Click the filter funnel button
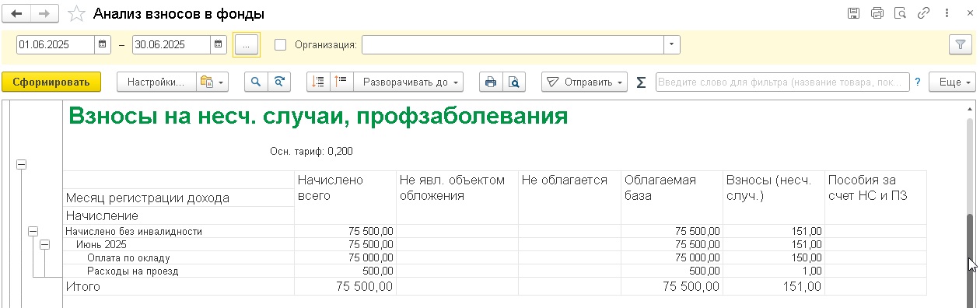Image resolution: width=980 pixels, height=308 pixels. pyautogui.click(x=959, y=44)
